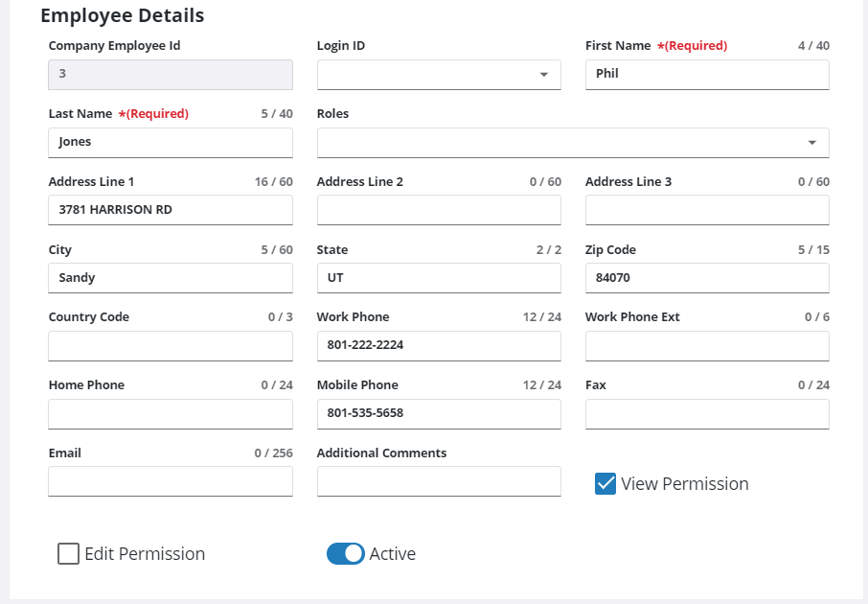Viewport: 868px width, 604px height.
Task: Click the Company Employee Id field
Action: click(x=171, y=75)
